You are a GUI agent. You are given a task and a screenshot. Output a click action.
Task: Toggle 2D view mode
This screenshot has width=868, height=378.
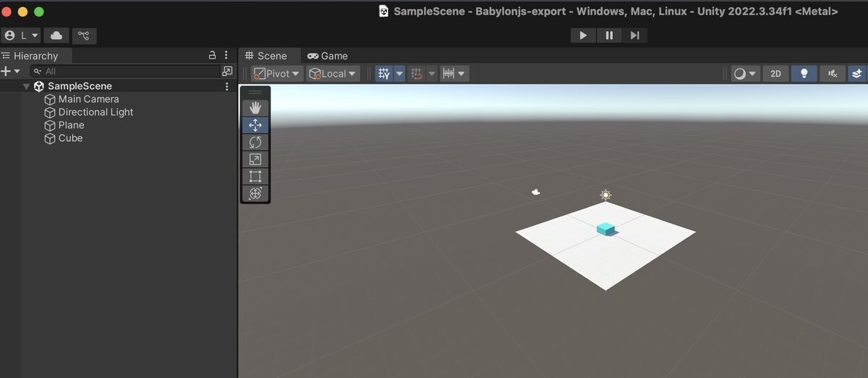click(775, 73)
